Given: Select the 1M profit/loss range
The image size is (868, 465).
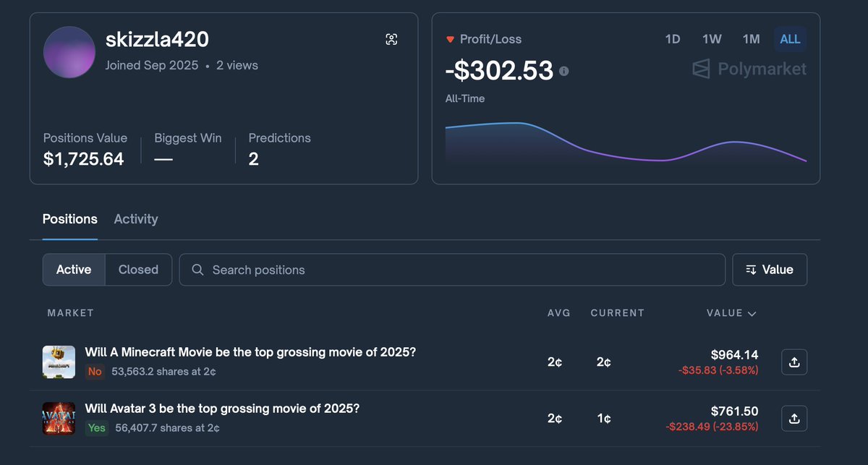Looking at the screenshot, I should coord(751,39).
